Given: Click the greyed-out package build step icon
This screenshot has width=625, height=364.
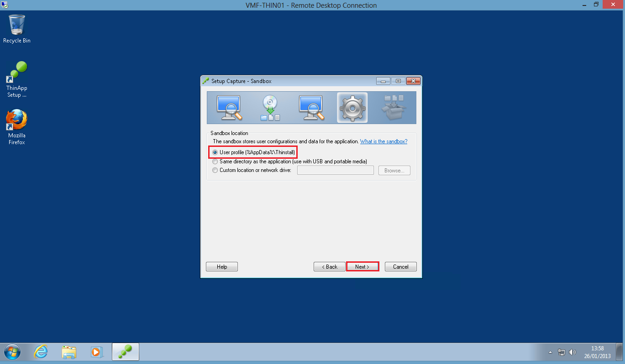Looking at the screenshot, I should click(393, 108).
